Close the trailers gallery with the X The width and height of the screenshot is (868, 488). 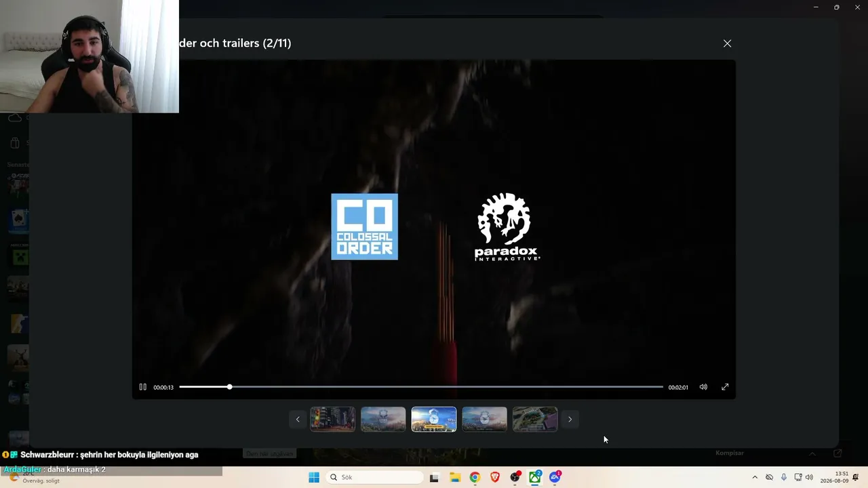pos(727,43)
